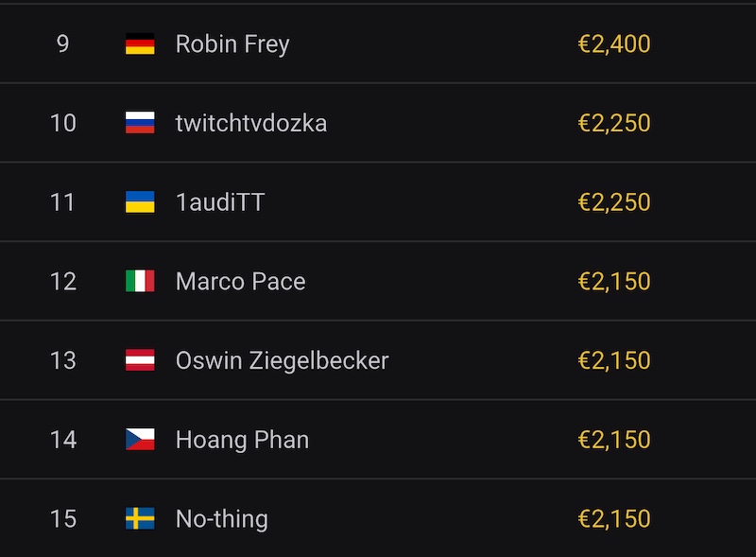This screenshot has height=557, width=756.
Task: Select Hoang Phan's player name
Action: click(242, 440)
